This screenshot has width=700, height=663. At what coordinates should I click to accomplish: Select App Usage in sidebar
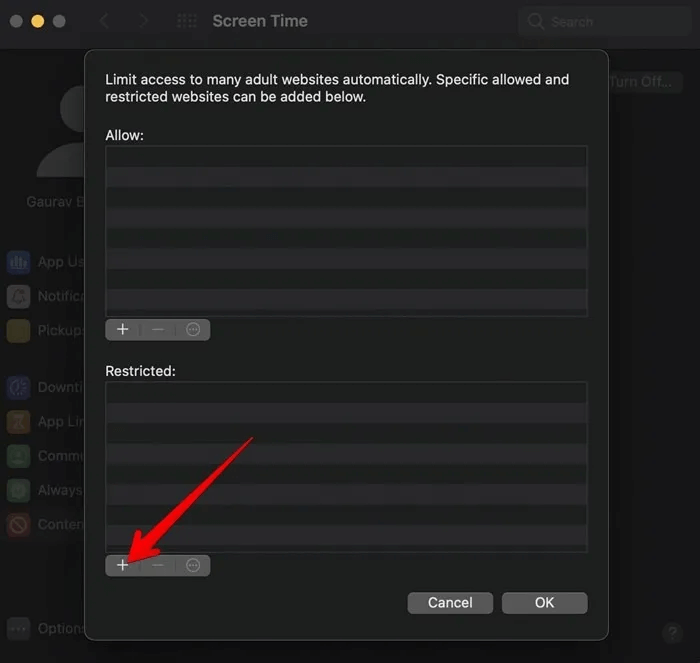tap(45, 262)
